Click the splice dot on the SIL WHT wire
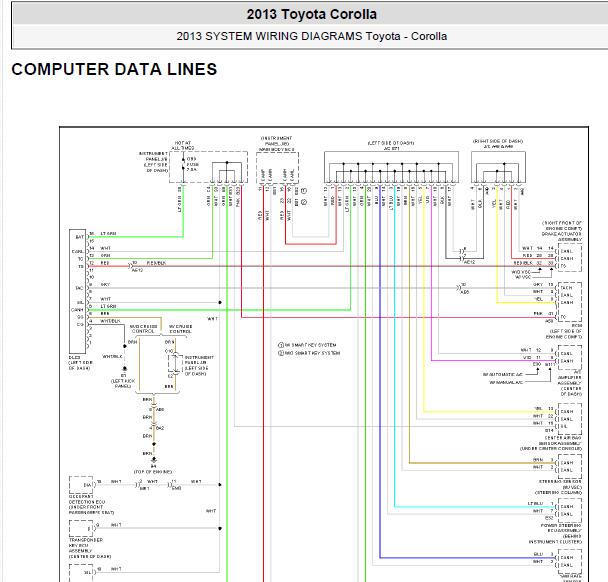The image size is (608, 582). coord(220,302)
